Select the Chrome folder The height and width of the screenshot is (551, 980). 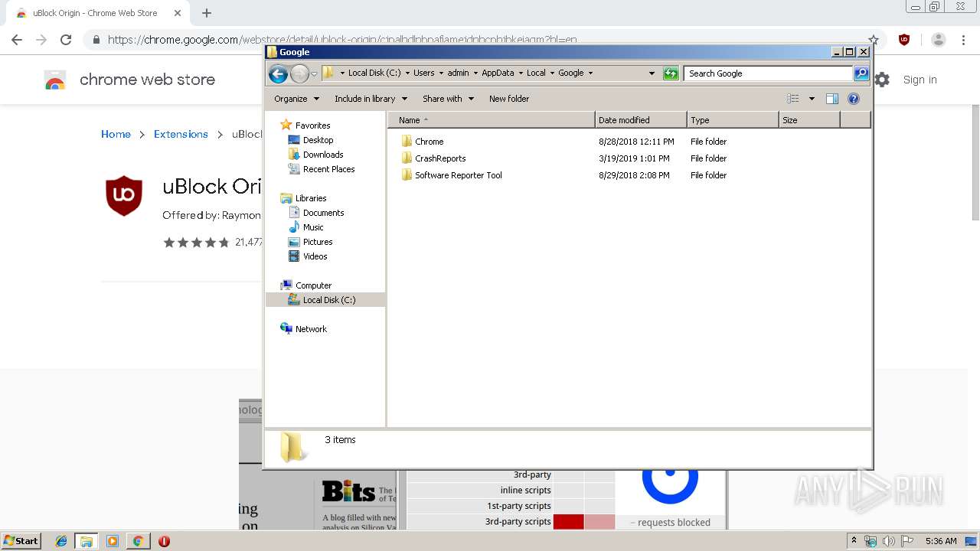point(422,142)
